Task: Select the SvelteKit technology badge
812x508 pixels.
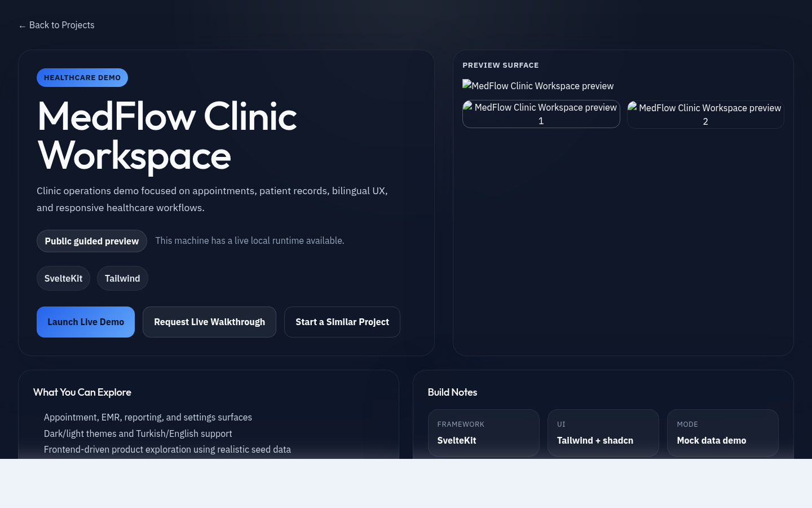Action: pos(63,278)
